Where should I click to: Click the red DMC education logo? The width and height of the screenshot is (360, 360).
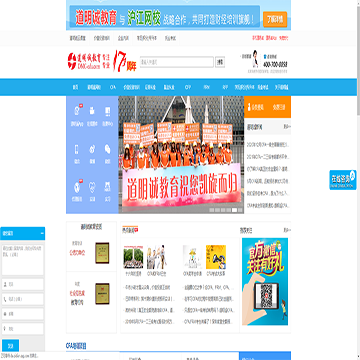(88, 62)
